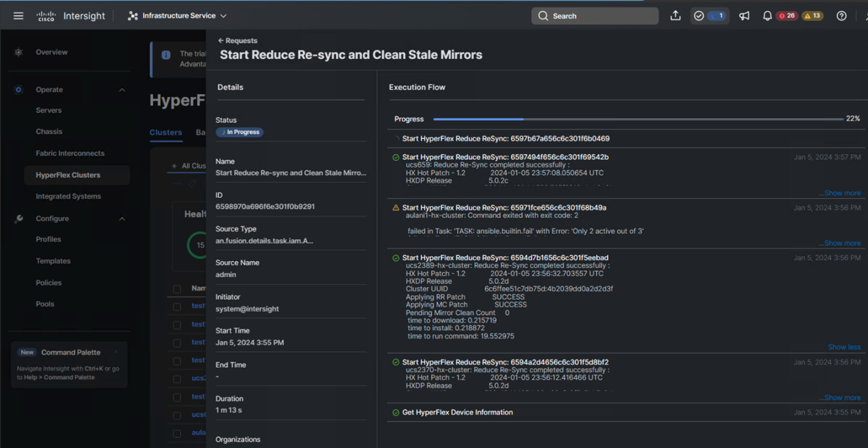
Task: Open Templates under Configure
Action: (x=53, y=261)
